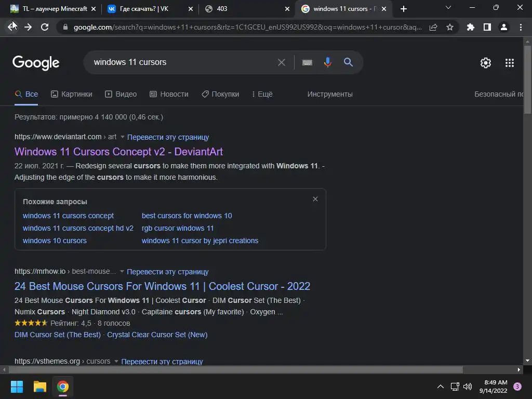The height and width of the screenshot is (399, 532).
Task: Open Windows 11 Cursors Concept v2 DeviantArt result
Action: click(x=119, y=152)
